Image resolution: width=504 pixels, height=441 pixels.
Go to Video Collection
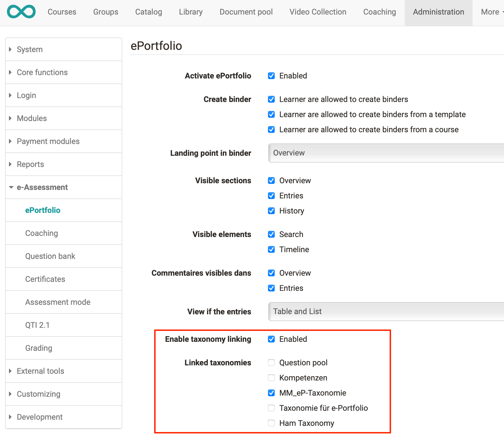click(x=318, y=12)
